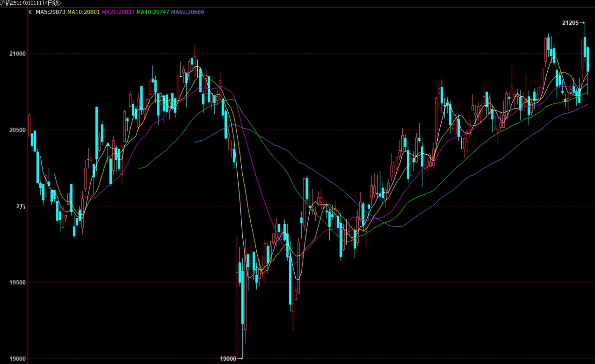Select the yellow MA10:20801 legend label
Image resolution: width=595 pixels, height=364 pixels.
pyautogui.click(x=84, y=12)
